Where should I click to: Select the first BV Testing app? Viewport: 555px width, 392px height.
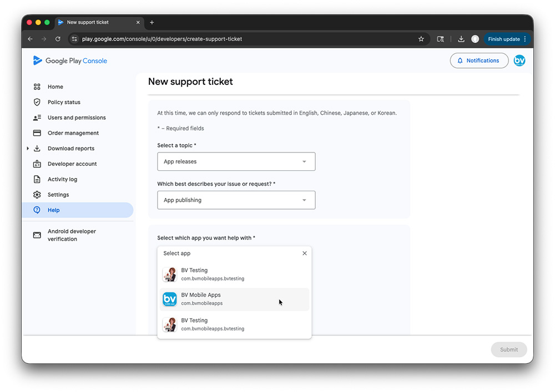click(234, 274)
